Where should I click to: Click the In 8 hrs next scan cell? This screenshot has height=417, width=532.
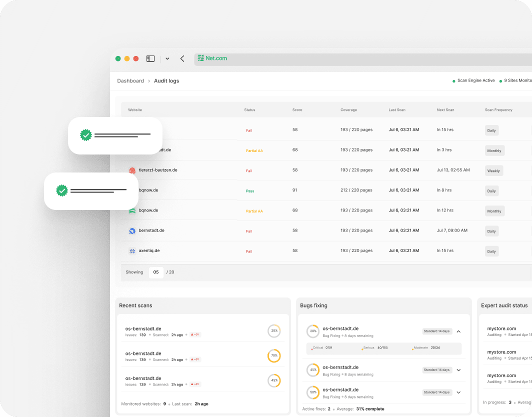point(444,190)
